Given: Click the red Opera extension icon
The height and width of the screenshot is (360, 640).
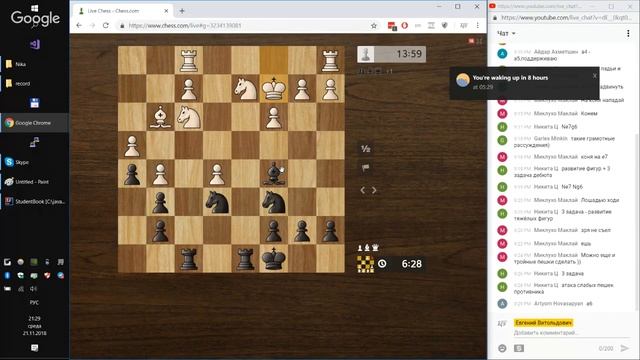Looking at the screenshot, I should [x=404, y=25].
